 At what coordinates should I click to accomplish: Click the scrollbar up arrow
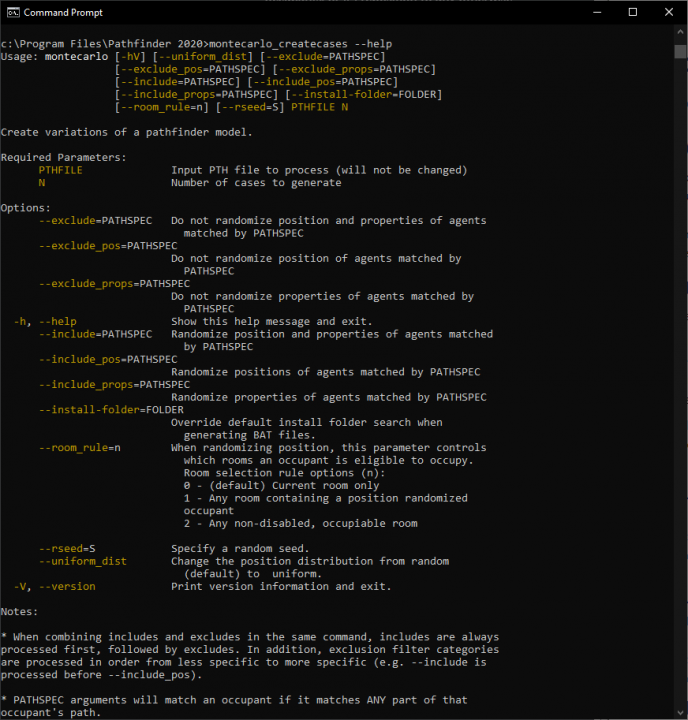pos(681,32)
